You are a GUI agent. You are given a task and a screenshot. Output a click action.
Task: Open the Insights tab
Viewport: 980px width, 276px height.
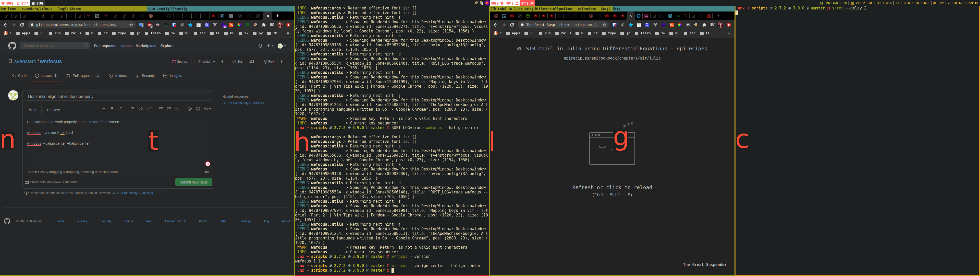173,76
